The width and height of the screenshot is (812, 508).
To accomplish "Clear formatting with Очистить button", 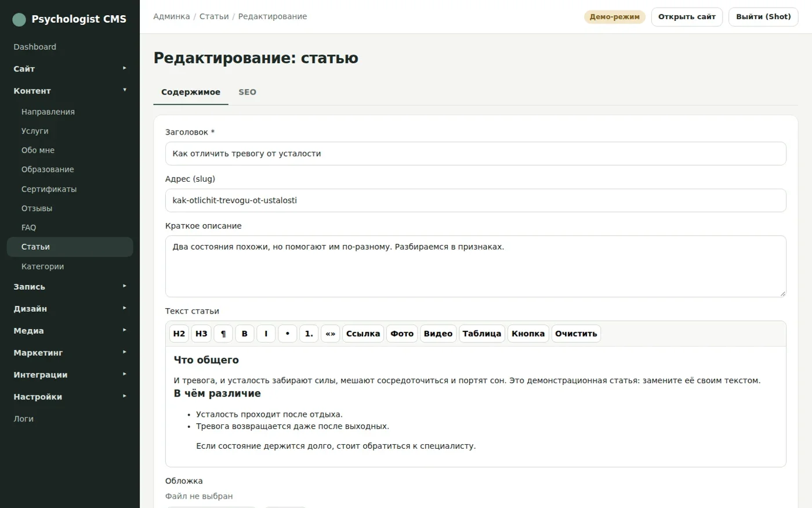I will (x=576, y=334).
